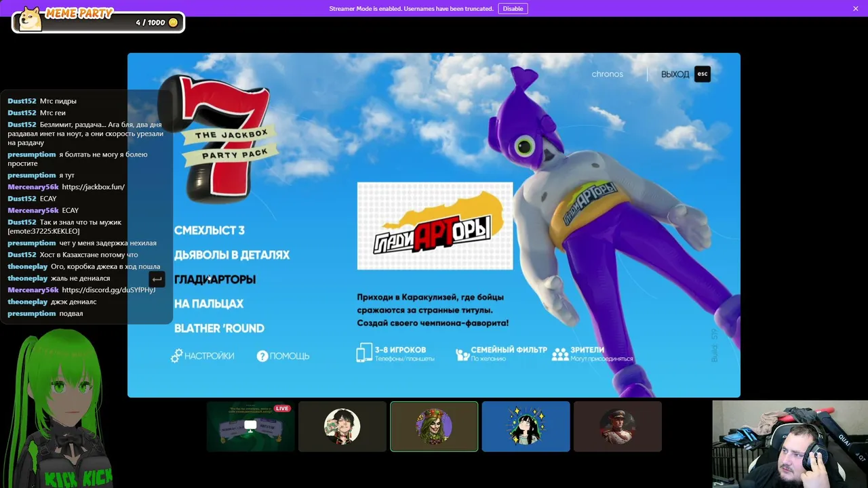
Task: Click the screen icon on the LIVE stream tile
Action: point(250,426)
